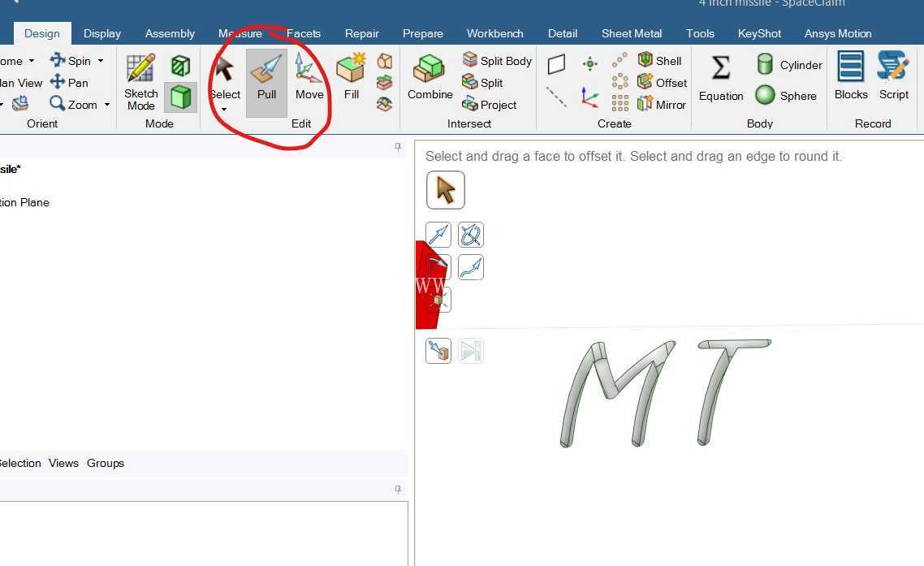Screen dimensions: 924x566
Task: Click the Circular Pattern icon
Action: click(x=620, y=81)
